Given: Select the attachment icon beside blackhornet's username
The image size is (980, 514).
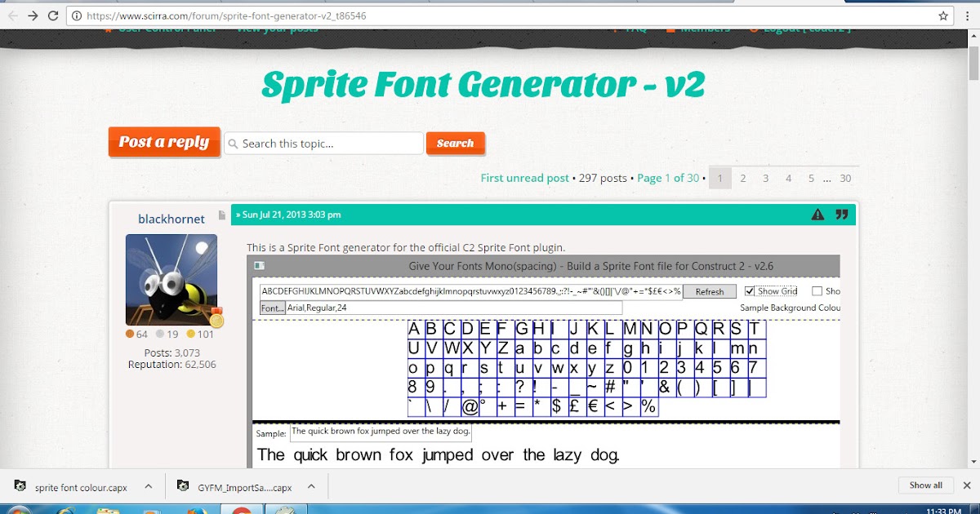Looking at the screenshot, I should 221,214.
